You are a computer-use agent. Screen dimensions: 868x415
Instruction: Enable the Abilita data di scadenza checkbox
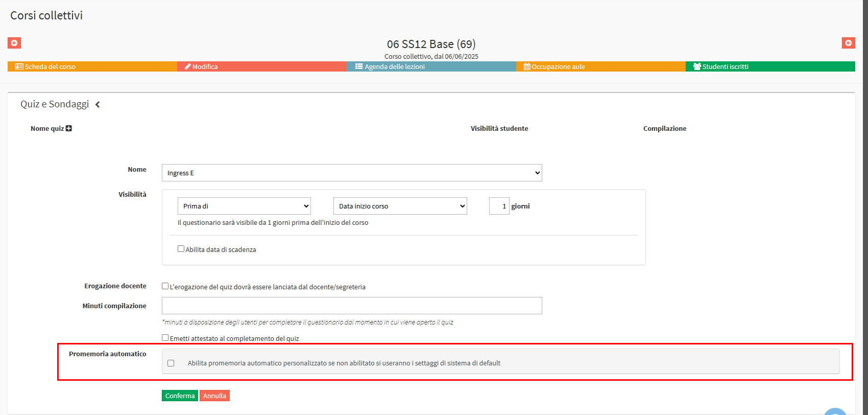pos(181,249)
